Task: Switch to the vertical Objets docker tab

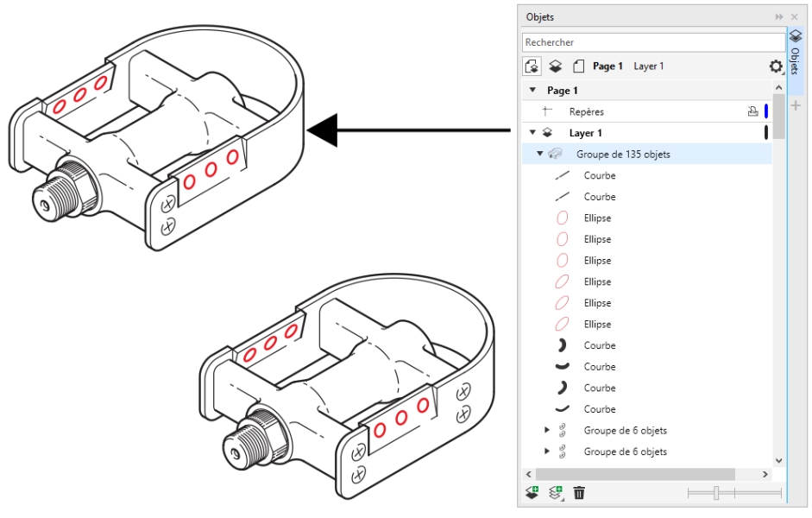Action: pos(796,53)
